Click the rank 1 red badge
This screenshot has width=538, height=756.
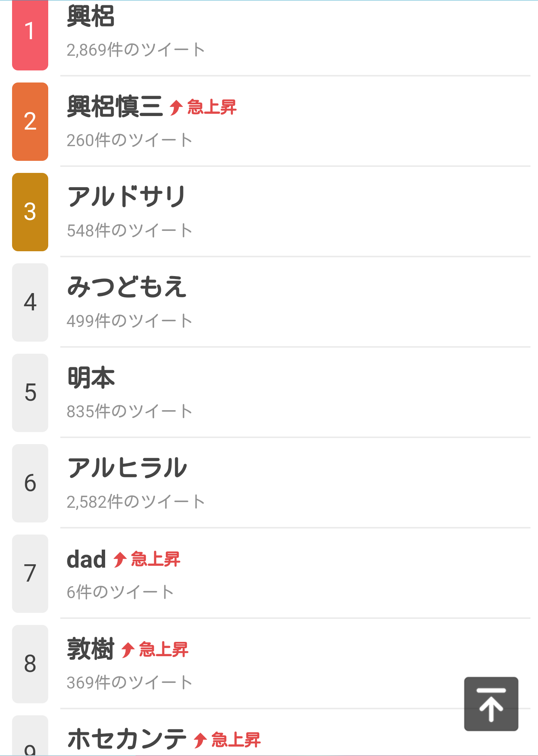point(30,35)
